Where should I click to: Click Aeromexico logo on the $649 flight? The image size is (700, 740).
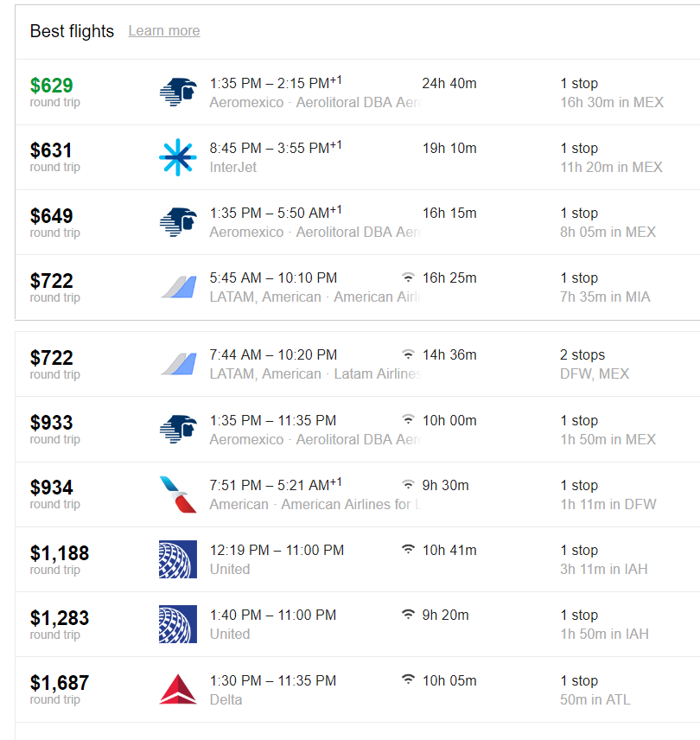pos(178,222)
